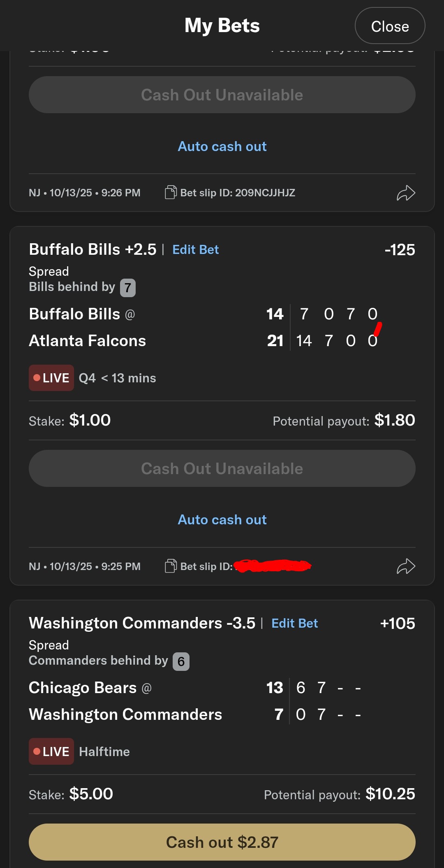The image size is (444, 868).
Task: Tap the +105 odds on Commanders bet
Action: (x=398, y=624)
